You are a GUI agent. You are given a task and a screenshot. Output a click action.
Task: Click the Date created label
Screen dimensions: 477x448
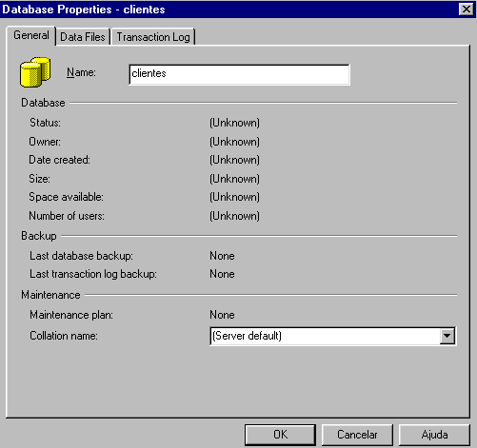coord(59,160)
